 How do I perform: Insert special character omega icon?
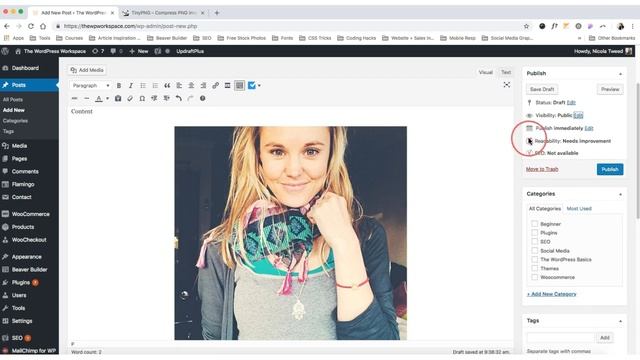[x=142, y=98]
